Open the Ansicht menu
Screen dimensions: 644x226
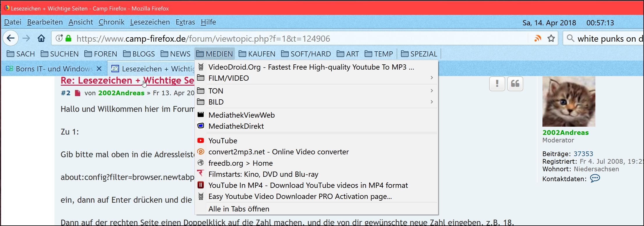click(x=81, y=22)
